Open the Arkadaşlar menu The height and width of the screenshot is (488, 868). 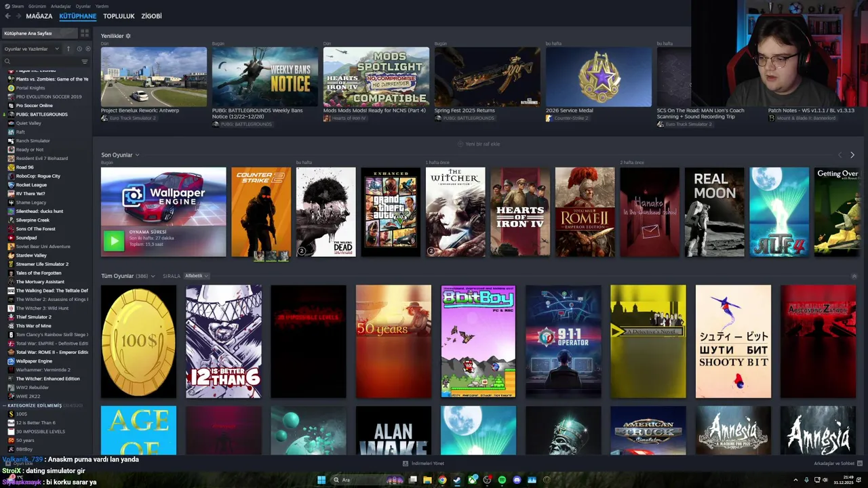click(x=60, y=6)
